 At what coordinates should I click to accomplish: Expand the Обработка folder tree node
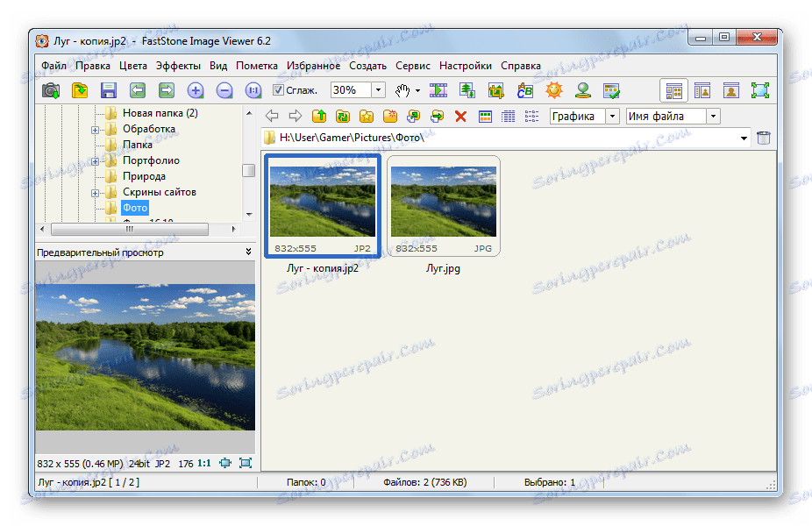pyautogui.click(x=96, y=130)
